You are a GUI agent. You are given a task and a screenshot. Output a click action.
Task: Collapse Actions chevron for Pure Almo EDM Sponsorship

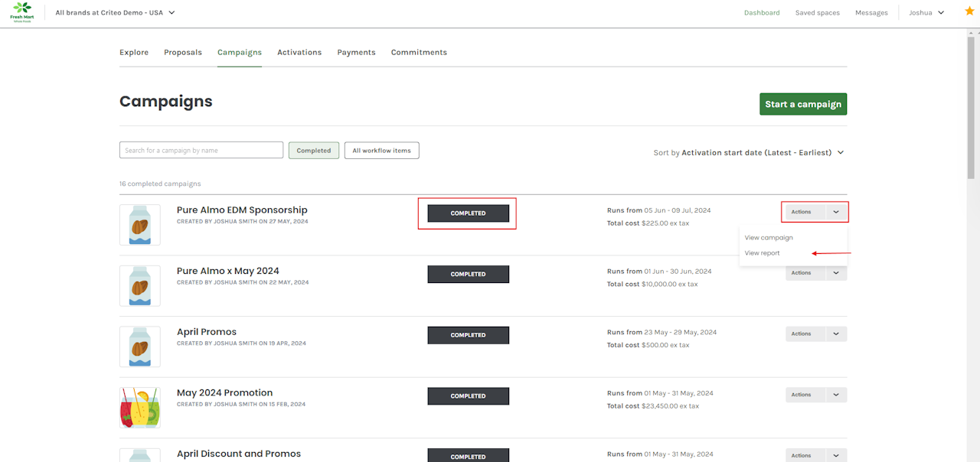pyautogui.click(x=836, y=212)
